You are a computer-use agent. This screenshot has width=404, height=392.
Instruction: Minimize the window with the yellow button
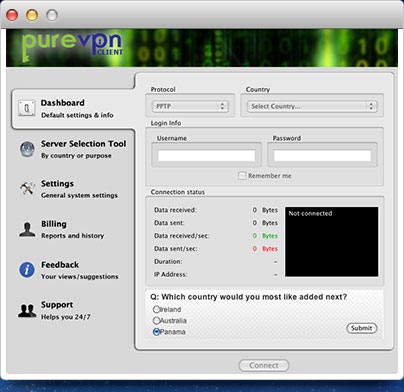click(32, 15)
